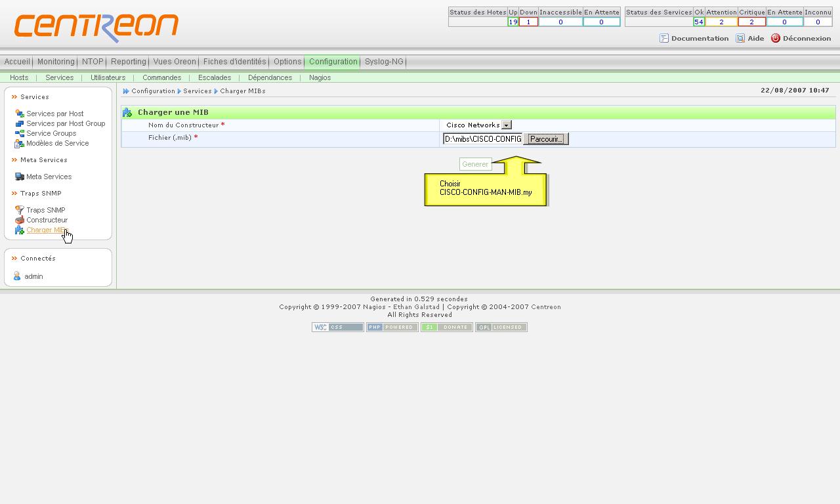Click the breadcrumb double-arrow icon
840x504 pixels.
click(126, 91)
